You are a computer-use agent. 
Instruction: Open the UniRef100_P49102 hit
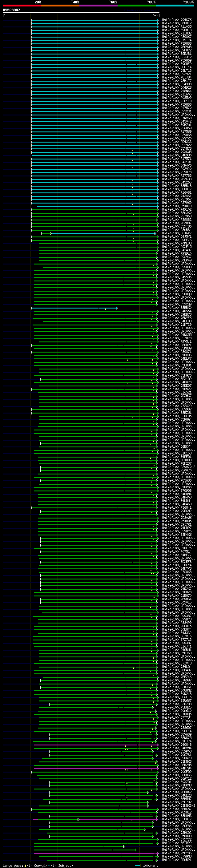coord(177,210)
